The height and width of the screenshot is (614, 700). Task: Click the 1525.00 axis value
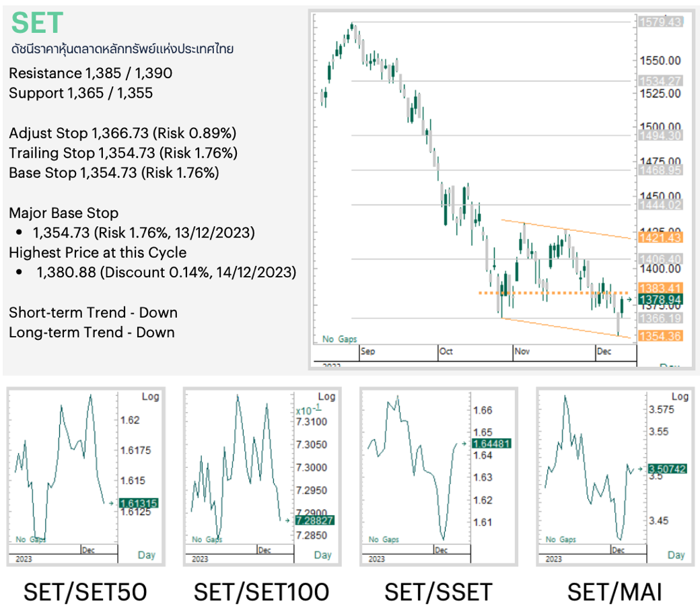660,94
